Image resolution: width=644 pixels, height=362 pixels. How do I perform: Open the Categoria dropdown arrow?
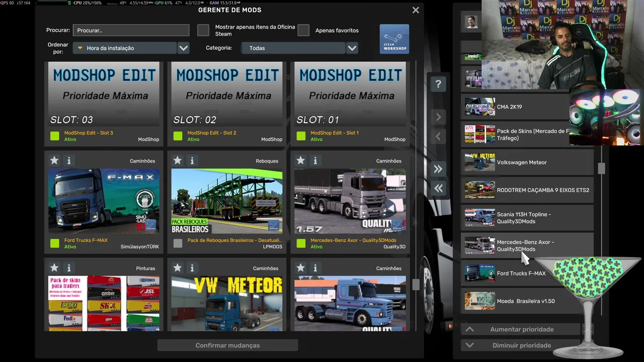pos(352,48)
